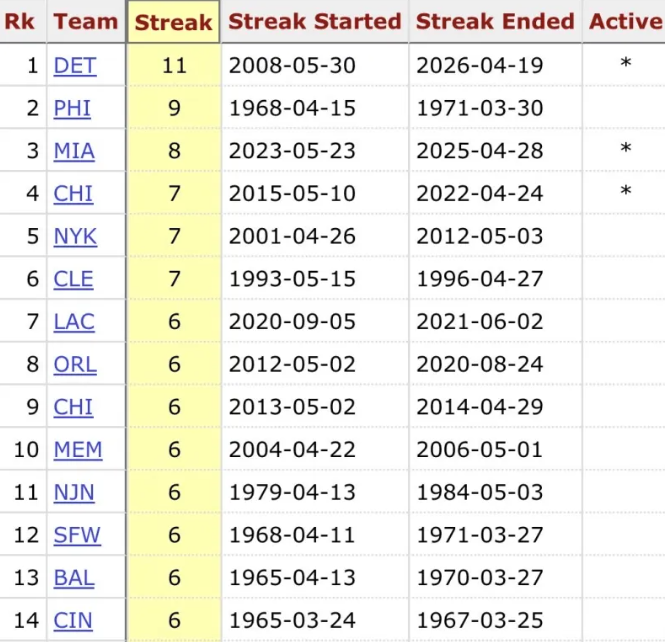Open the NJN team link
Image resolution: width=665 pixels, height=642 pixels.
pyautogui.click(x=75, y=492)
